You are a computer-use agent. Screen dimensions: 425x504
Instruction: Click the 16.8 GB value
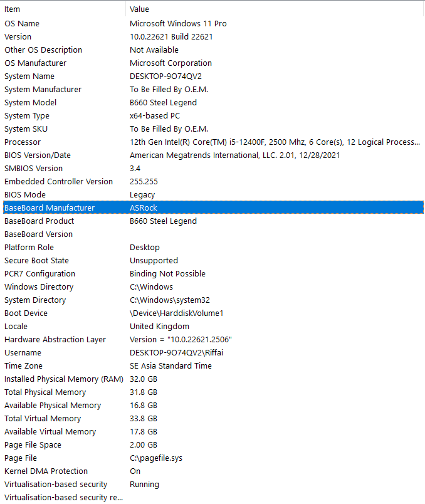(x=144, y=406)
